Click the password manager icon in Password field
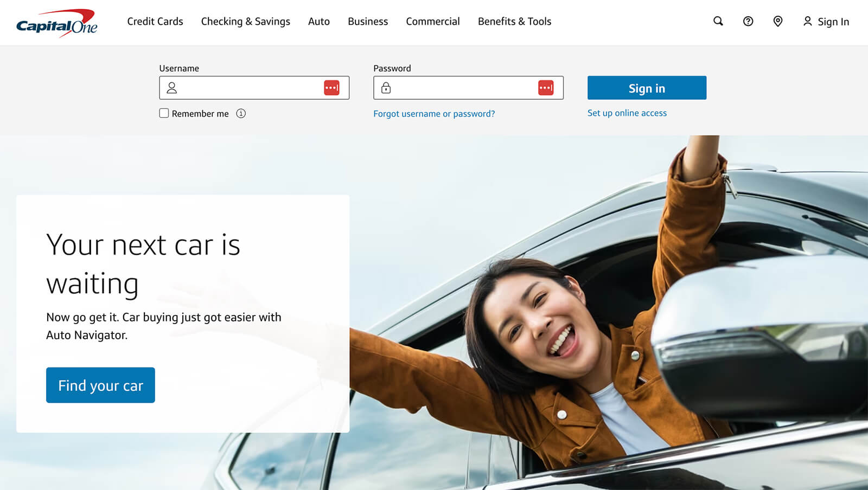Viewport: 868px width, 490px height. pos(546,88)
